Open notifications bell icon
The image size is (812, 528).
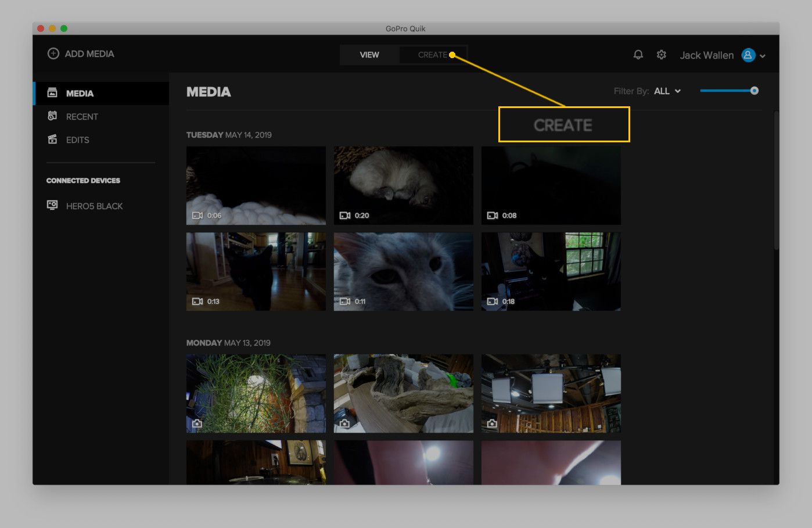[x=638, y=55]
